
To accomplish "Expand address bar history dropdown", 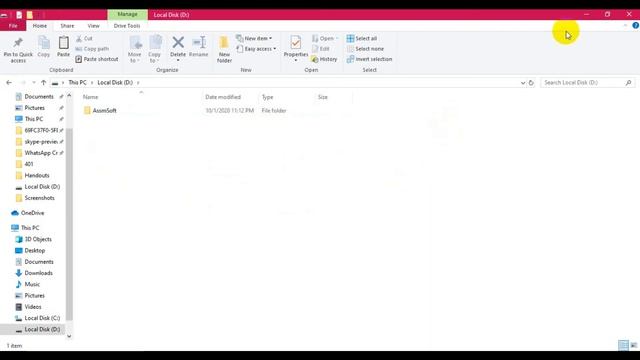I will point(523,83).
